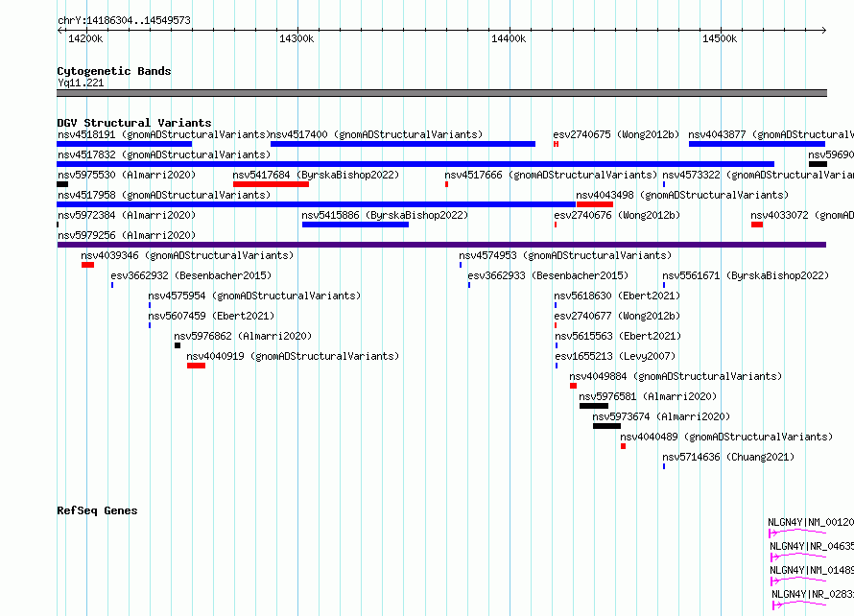Open nsv4049884 (gnomADStructuralVariants) label
This screenshot has height=616, width=854.
click(676, 376)
